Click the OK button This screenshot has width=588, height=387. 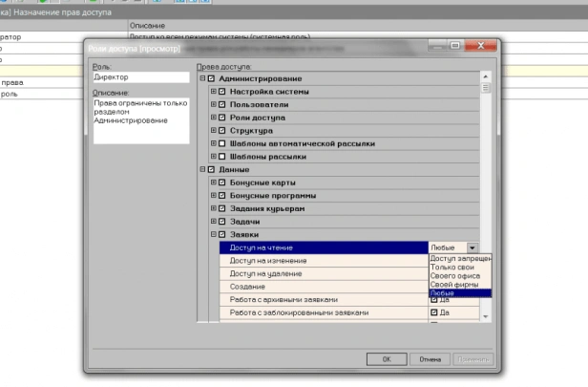point(387,359)
